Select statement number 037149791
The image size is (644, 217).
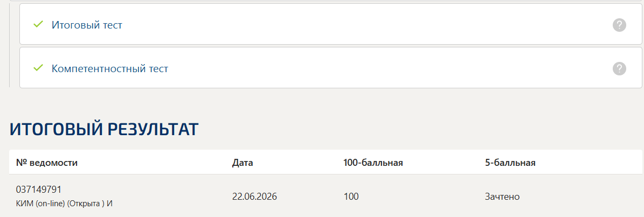click(x=39, y=190)
